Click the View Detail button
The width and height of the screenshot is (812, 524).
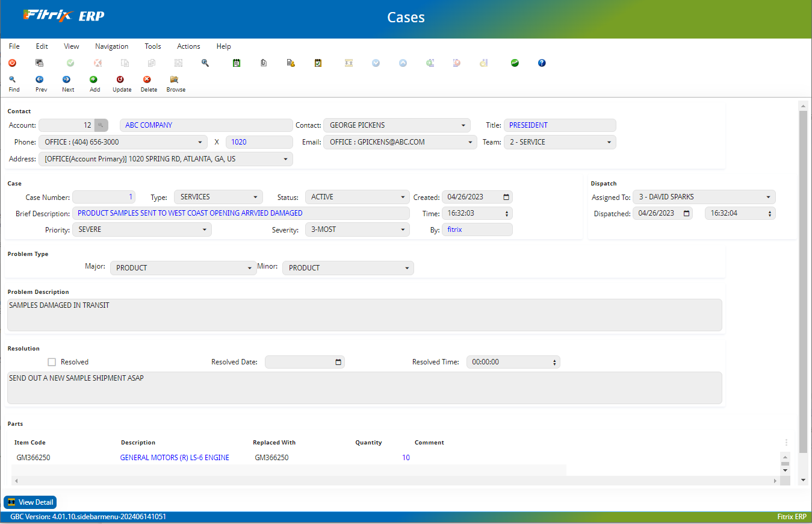click(x=29, y=502)
